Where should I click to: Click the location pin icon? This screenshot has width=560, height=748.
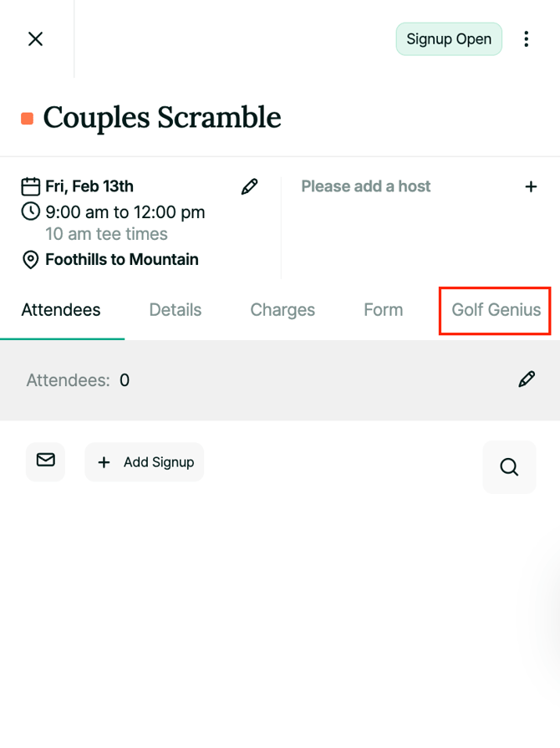click(31, 260)
